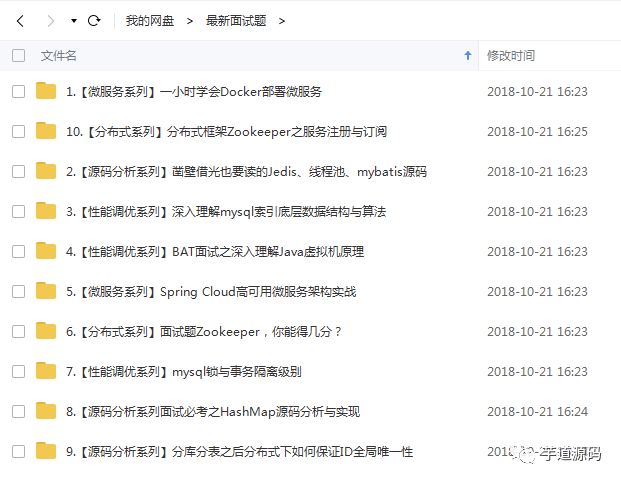Check the box for Docker部署微服务 folder
Image resolution: width=621 pixels, height=481 pixels.
(x=18, y=91)
